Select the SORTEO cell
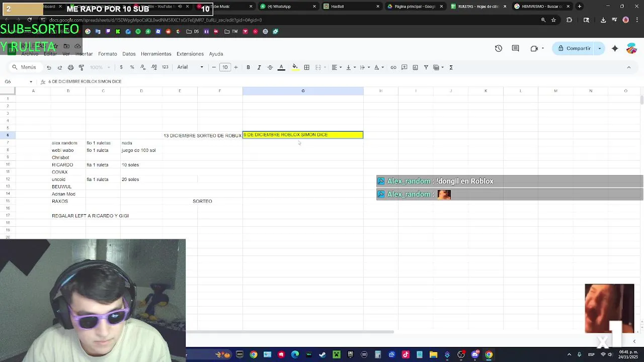Screen dimensions: 644x362 click(x=202, y=201)
